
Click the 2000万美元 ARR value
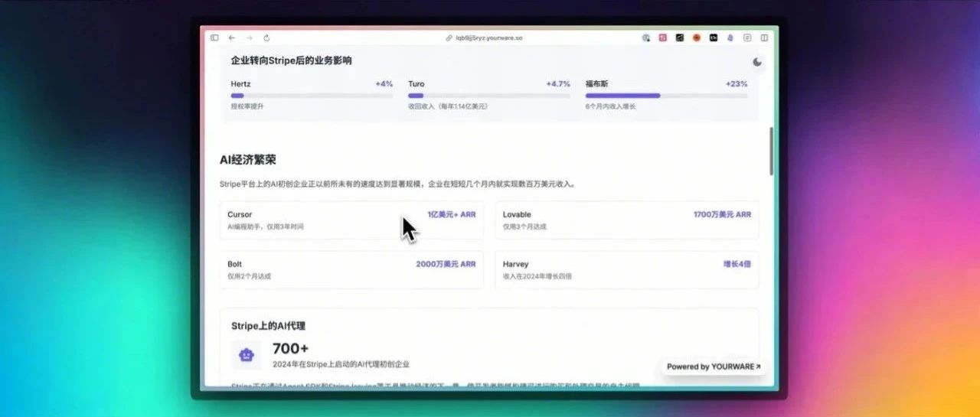tap(446, 264)
